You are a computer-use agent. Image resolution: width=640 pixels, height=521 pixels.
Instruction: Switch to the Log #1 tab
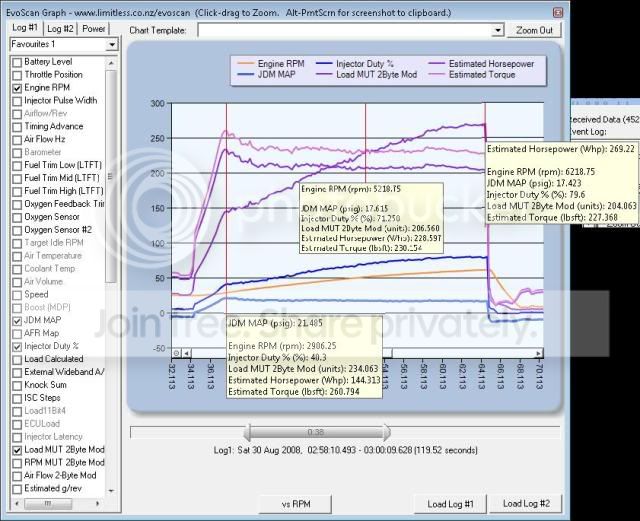point(25,28)
